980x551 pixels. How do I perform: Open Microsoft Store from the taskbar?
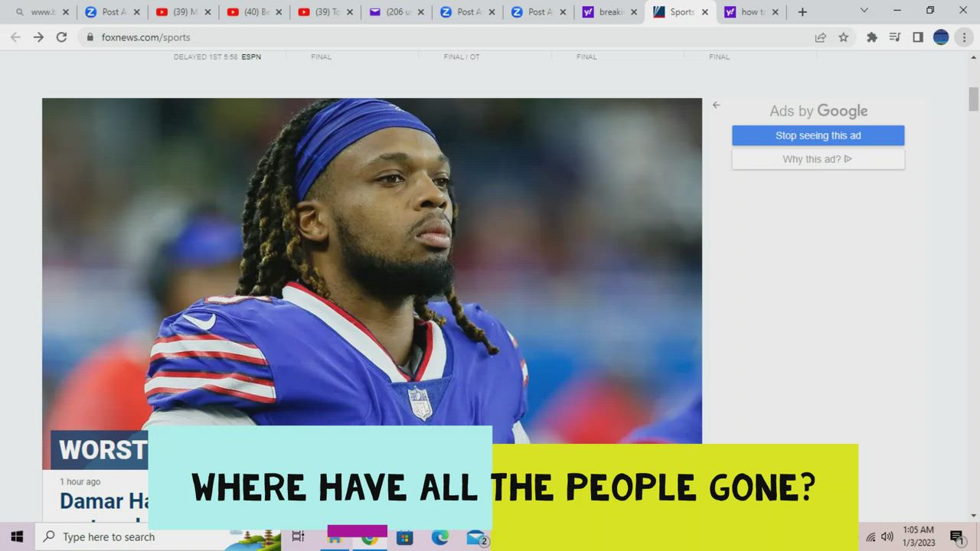click(x=404, y=537)
